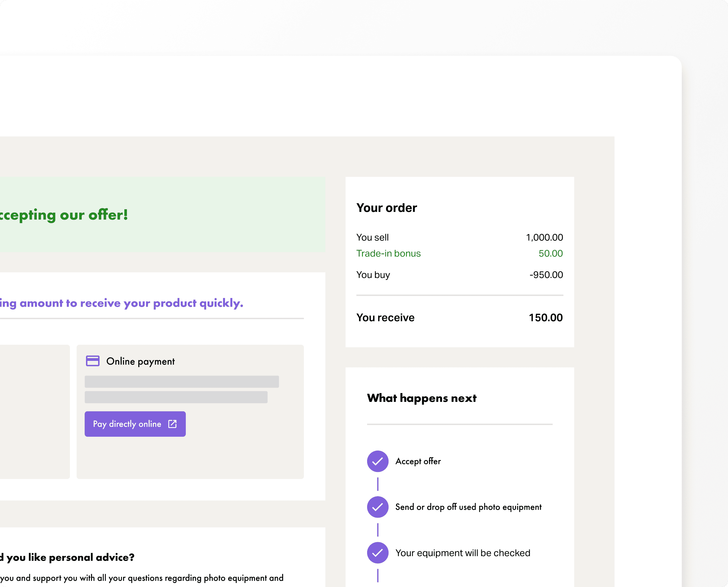This screenshot has width=728, height=587.
Task: Select the Online payment heading text
Action: pyautogui.click(x=140, y=361)
